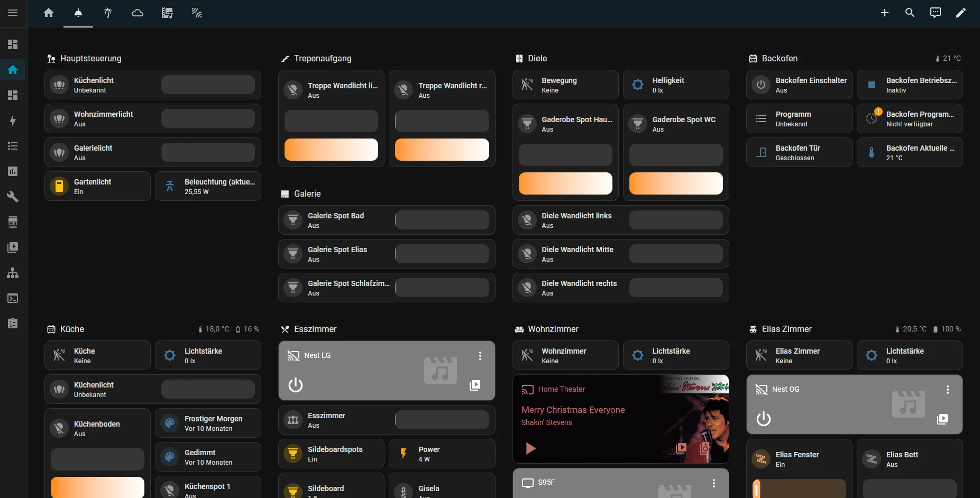Click the search magnifier icon
The height and width of the screenshot is (498, 980).
[x=910, y=13]
